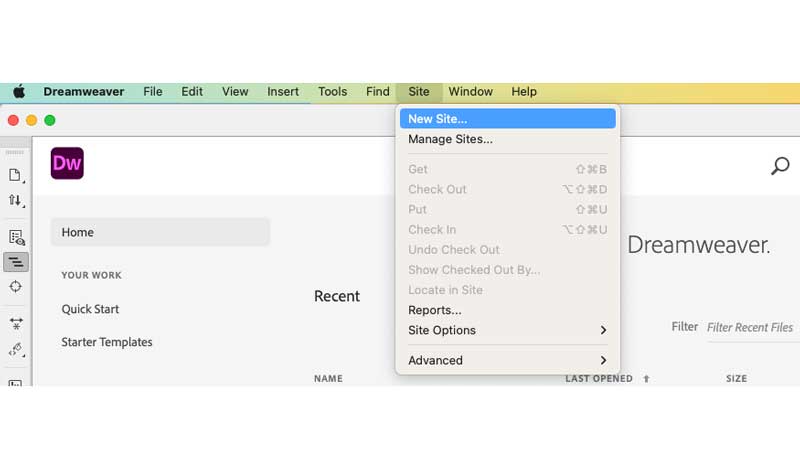Open the Dreamweaver application menu
Image resolution: width=800 pixels, height=450 pixels.
pos(84,92)
